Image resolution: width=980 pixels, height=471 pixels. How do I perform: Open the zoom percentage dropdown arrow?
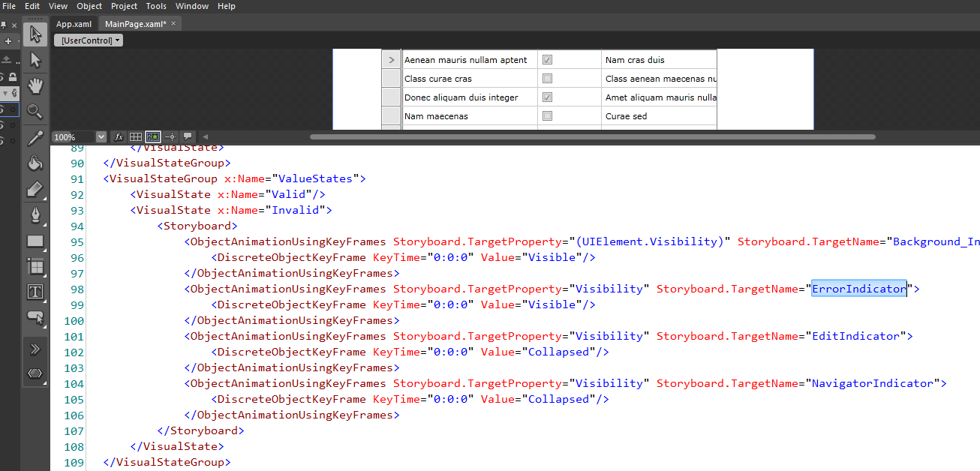coord(101,137)
